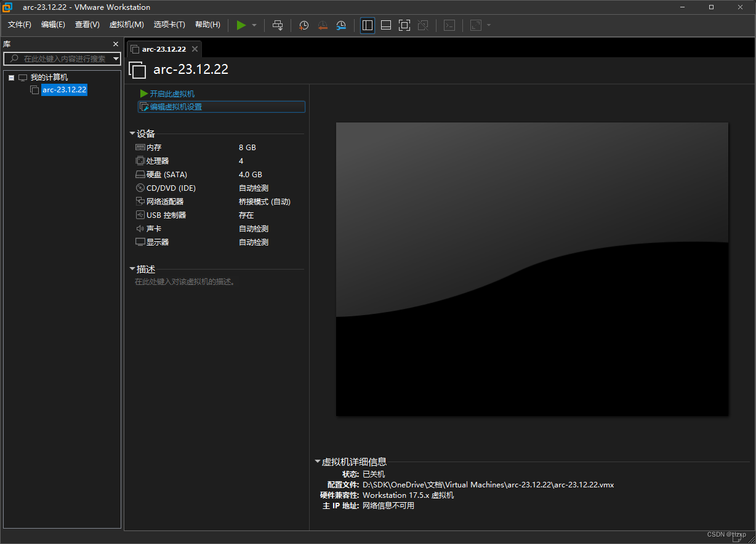Click the virtual machine screen preview
Viewport: 756px width, 544px height.
pyautogui.click(x=532, y=269)
